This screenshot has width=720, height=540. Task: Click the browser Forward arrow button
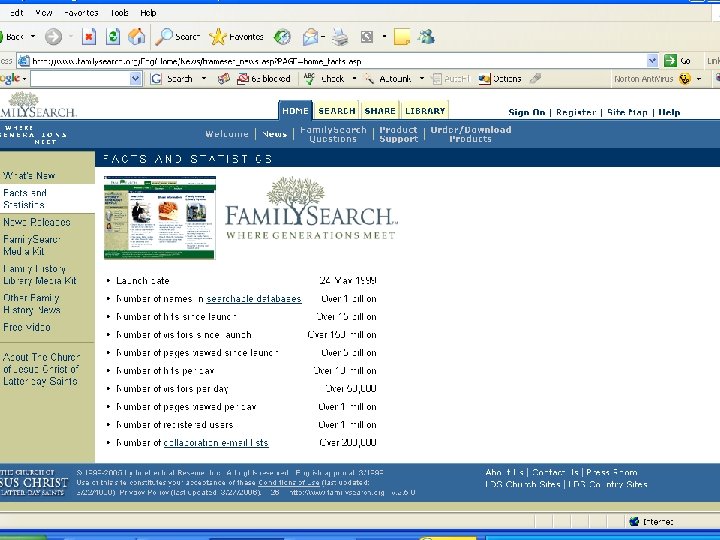[53, 37]
